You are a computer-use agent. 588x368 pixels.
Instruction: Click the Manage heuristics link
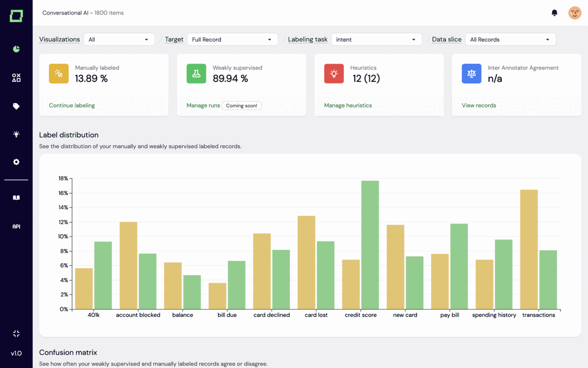348,105
